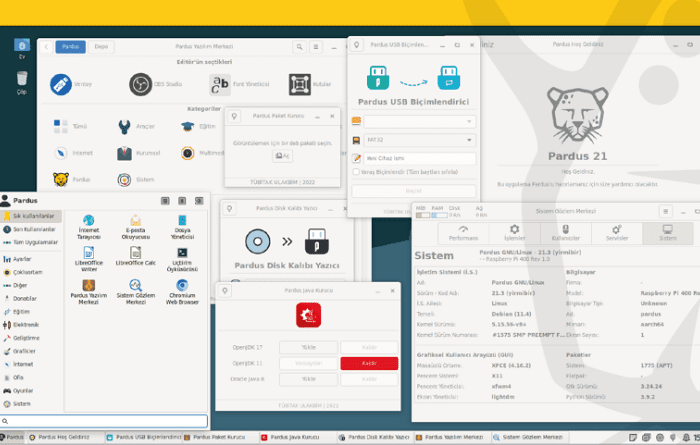Click the Yeni Cihaz İsmi field
The height and width of the screenshot is (445, 700).
point(419,158)
